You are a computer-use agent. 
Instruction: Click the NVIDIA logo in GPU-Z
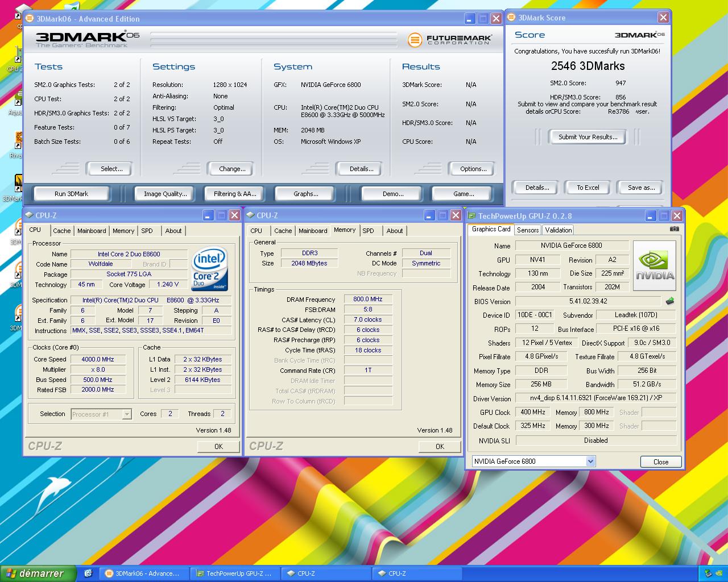pyautogui.click(x=655, y=266)
